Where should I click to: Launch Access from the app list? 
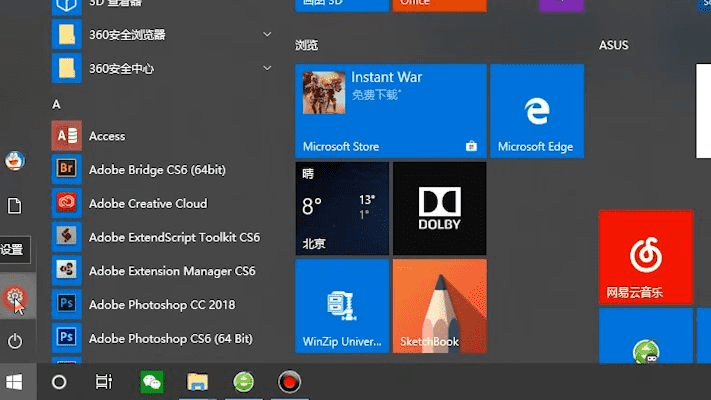click(x=162, y=136)
